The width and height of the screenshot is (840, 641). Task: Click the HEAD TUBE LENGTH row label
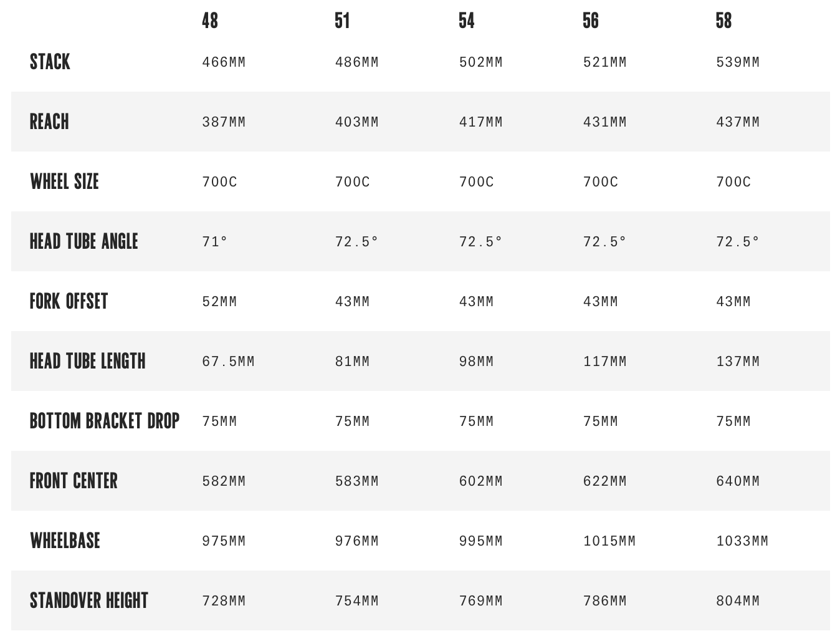pos(88,361)
